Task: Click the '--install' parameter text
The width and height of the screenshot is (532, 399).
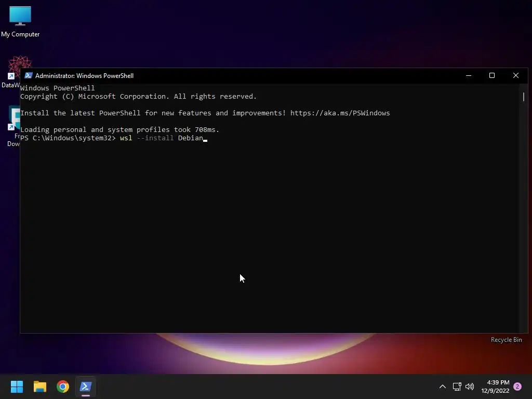Action: pyautogui.click(x=155, y=138)
